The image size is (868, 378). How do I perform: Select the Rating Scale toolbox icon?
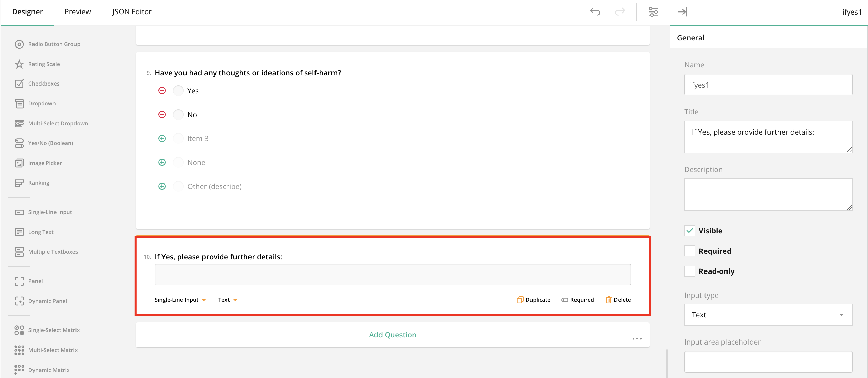pos(19,64)
